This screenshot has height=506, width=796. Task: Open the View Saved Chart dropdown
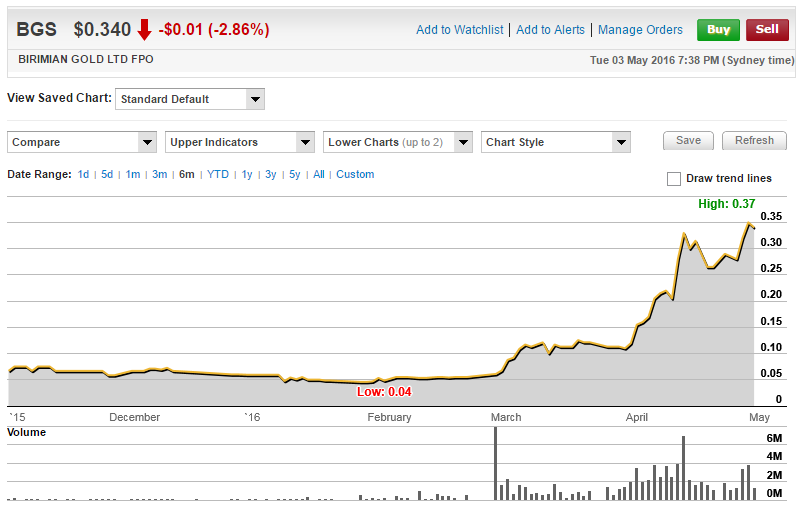[190, 99]
